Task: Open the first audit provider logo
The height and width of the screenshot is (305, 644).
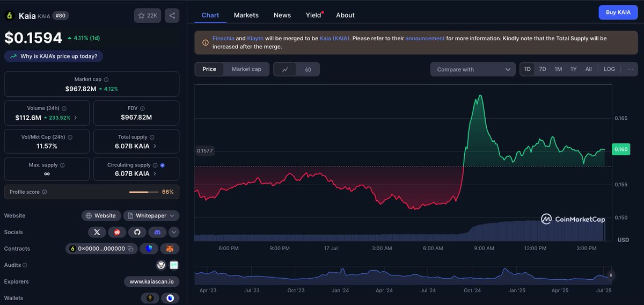Action: [160, 265]
